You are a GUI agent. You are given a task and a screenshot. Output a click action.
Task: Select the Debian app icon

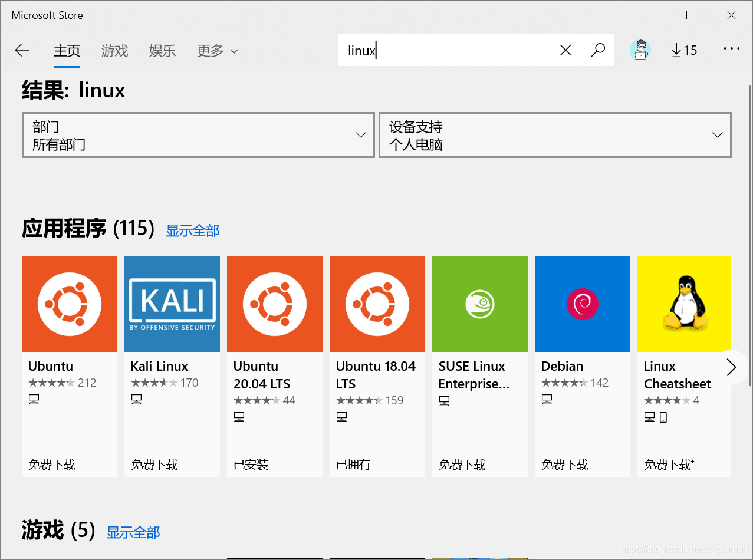[582, 304]
